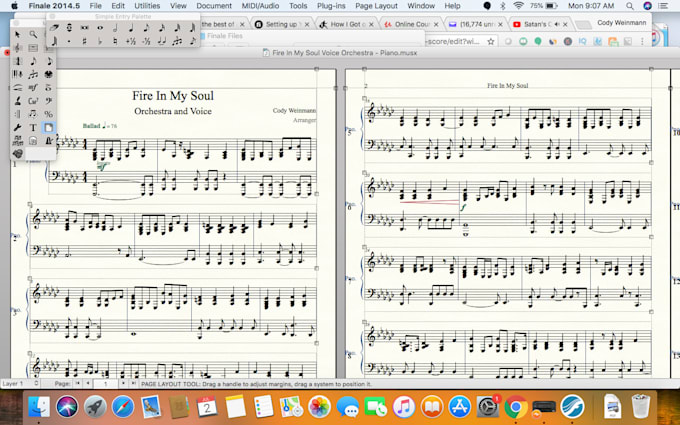
Task: Pick the half note duration
Action: 115,28
